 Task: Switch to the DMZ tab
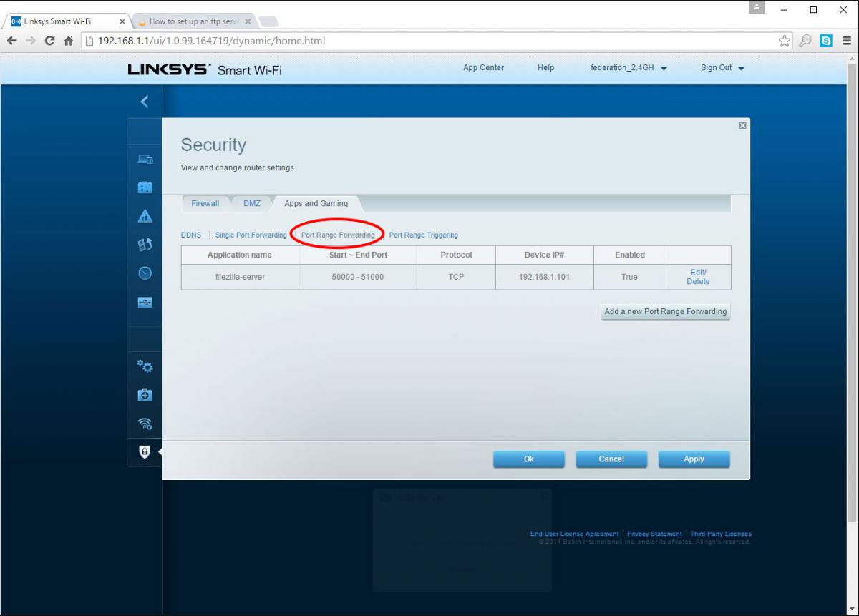pos(251,203)
